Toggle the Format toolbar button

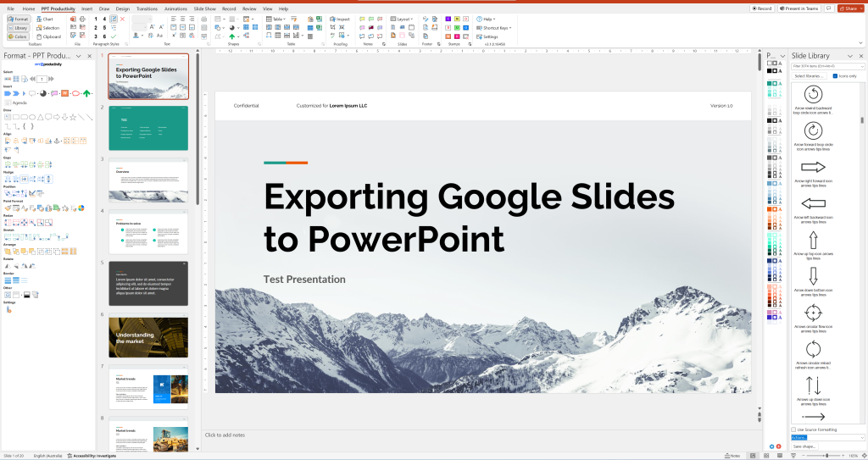[19, 19]
